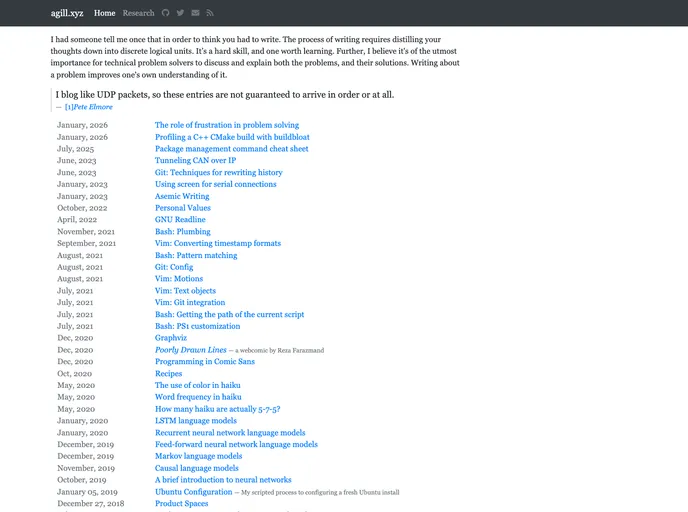Open 'The role of frustration in problem solving'
The image size is (688, 512).
click(226, 125)
